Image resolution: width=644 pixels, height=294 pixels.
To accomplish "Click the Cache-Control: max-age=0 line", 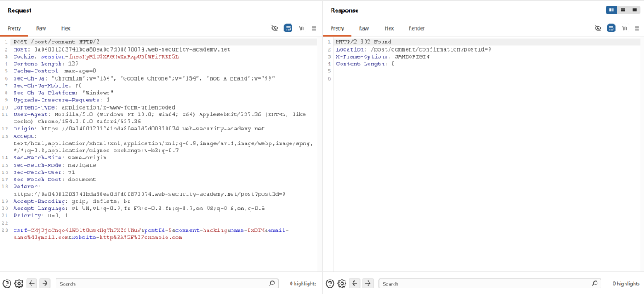I will tap(55, 71).
